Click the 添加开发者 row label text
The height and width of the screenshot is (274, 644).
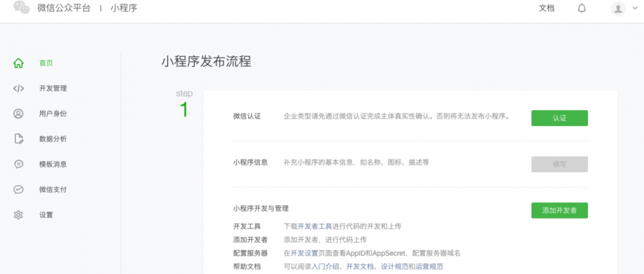coord(250,239)
